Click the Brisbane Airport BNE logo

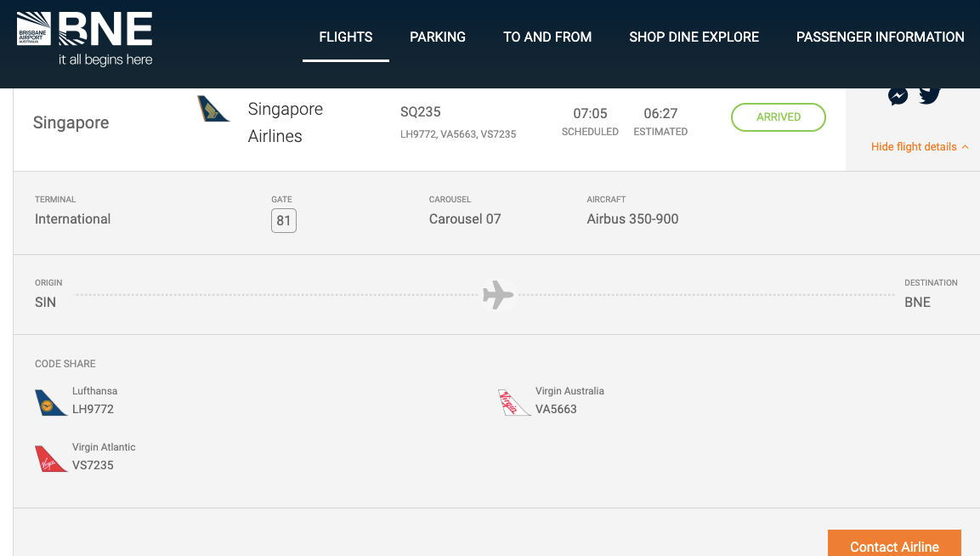tap(85, 38)
